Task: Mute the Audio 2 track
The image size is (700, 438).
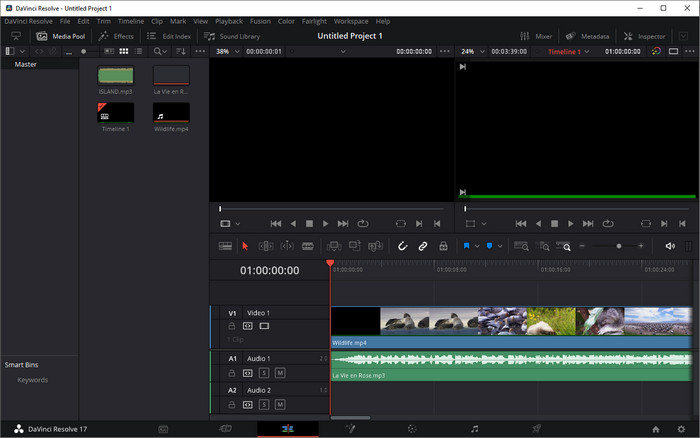Action: click(x=280, y=405)
